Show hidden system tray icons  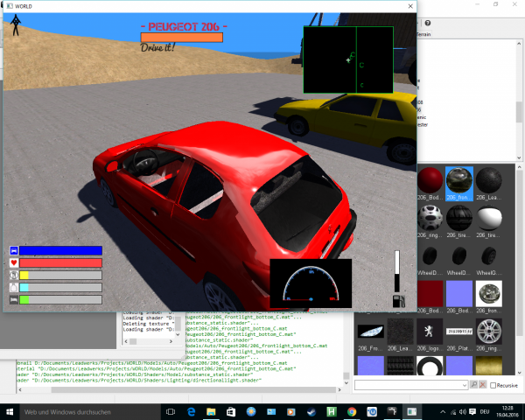[x=443, y=412]
